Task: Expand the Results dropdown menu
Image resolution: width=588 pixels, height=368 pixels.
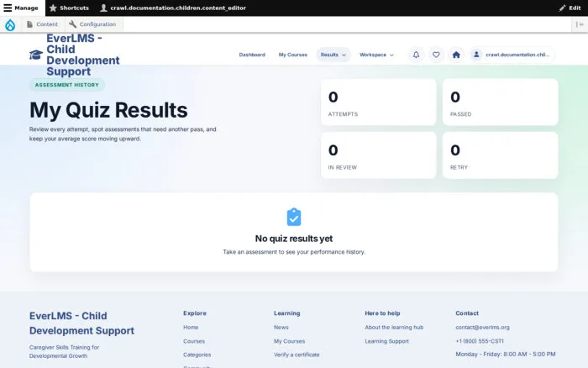Action: pyautogui.click(x=333, y=55)
